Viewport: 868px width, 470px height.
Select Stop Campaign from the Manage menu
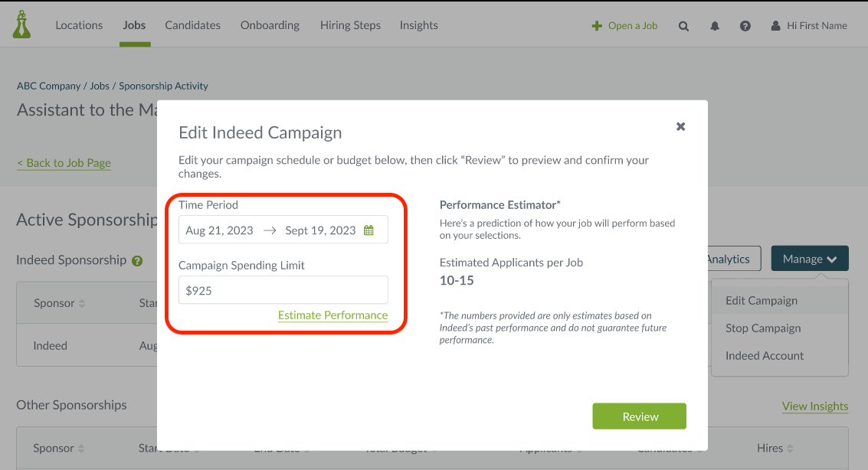764,328
